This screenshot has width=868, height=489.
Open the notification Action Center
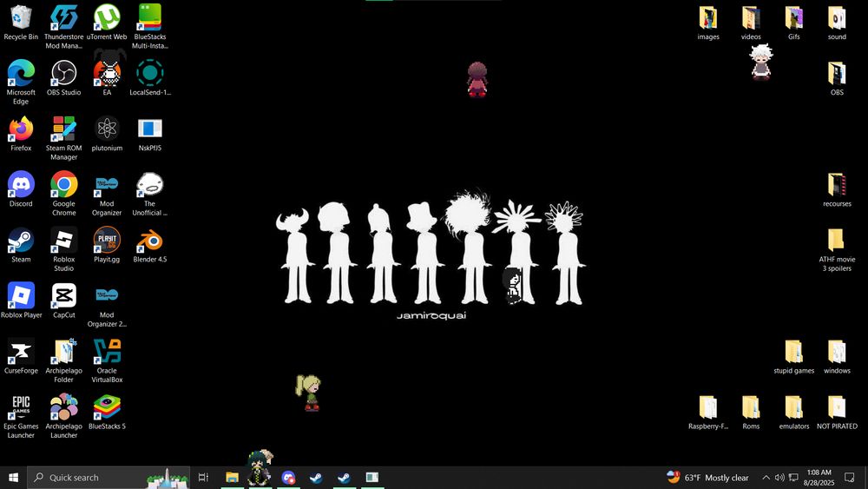pyautogui.click(x=850, y=478)
